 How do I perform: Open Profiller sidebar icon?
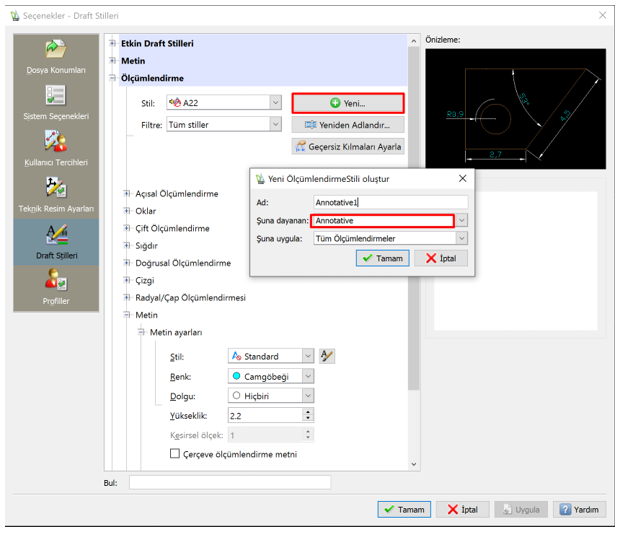pyautogui.click(x=56, y=287)
